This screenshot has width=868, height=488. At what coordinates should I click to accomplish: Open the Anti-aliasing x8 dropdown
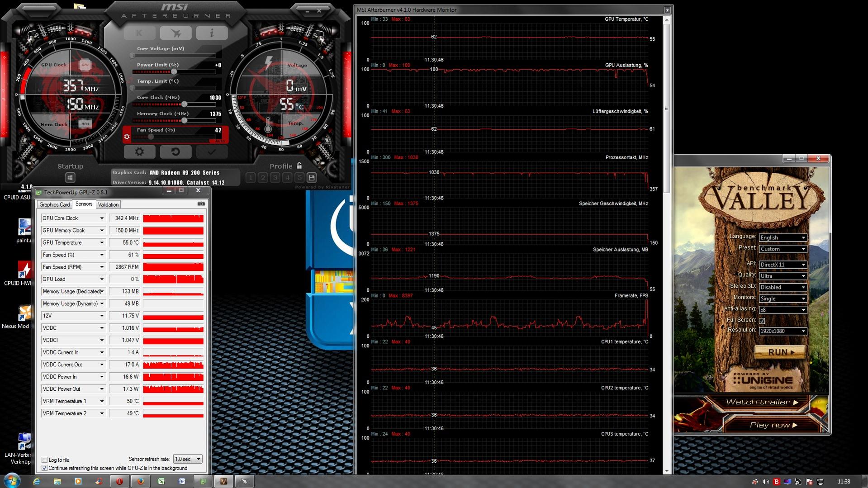point(783,310)
